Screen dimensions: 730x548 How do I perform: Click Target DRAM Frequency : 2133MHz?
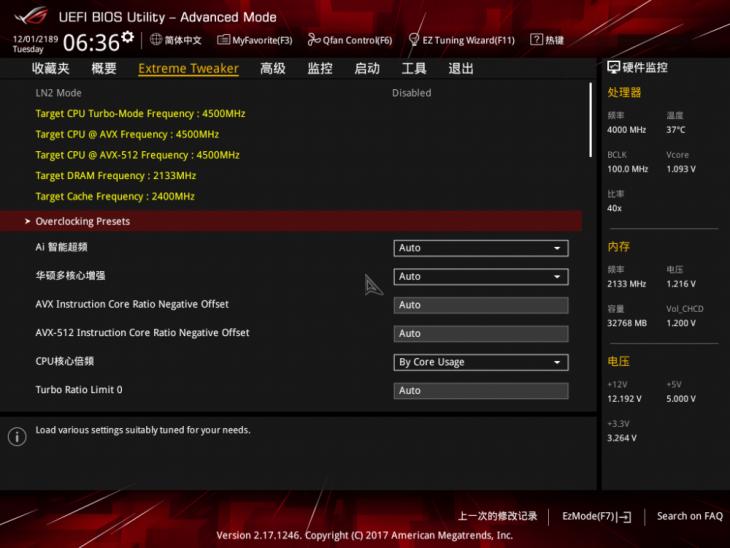click(x=115, y=176)
